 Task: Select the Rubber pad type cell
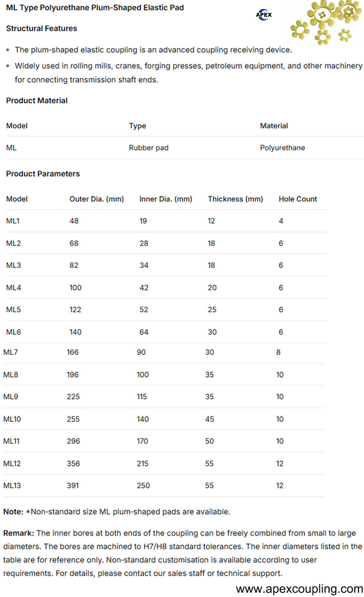(148, 148)
